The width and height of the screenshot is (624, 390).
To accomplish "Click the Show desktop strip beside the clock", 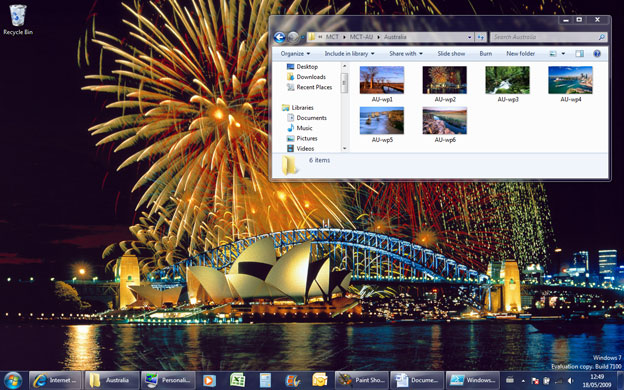I will tap(620, 380).
